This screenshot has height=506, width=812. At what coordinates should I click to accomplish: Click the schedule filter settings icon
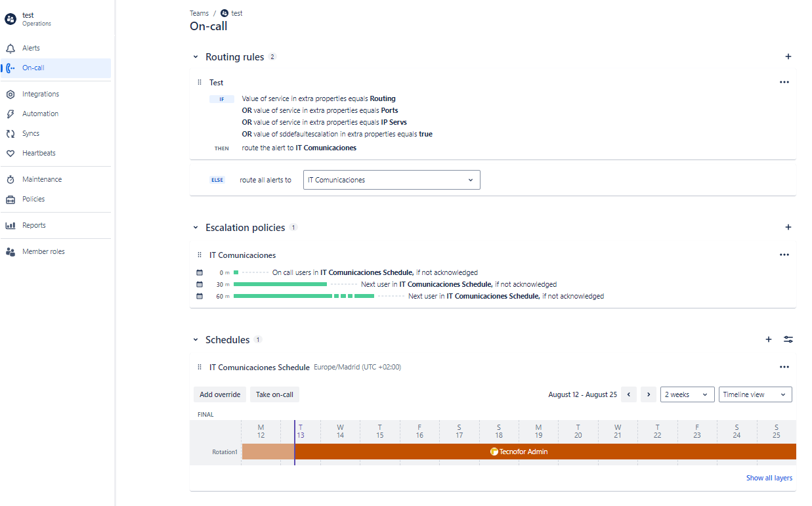click(x=788, y=340)
